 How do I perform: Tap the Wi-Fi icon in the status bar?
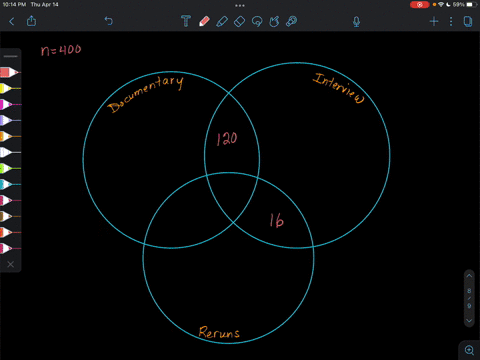(441, 5)
